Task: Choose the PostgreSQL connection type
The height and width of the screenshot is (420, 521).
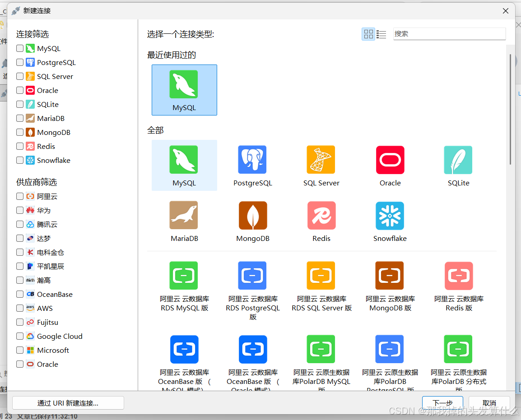Action: [x=252, y=166]
